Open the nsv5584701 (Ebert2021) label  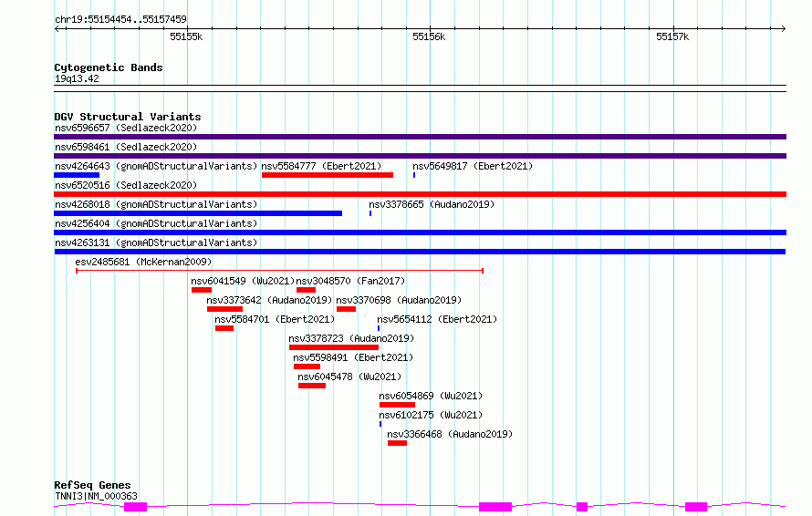pyautogui.click(x=275, y=319)
